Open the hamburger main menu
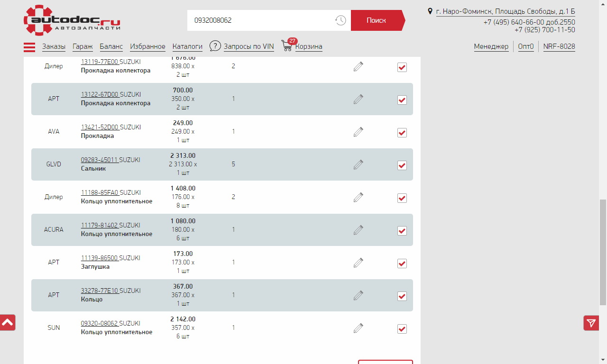 click(29, 47)
